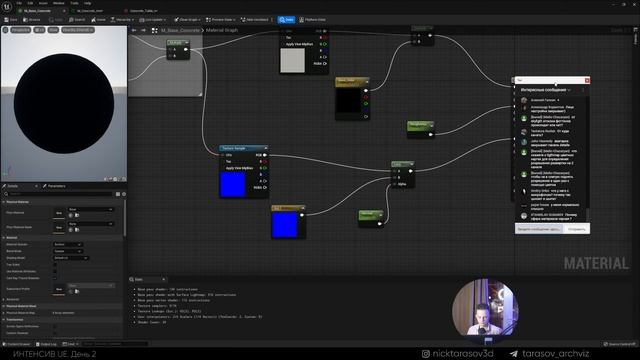The width and height of the screenshot is (640, 360).
Task: Toggle the Cast Ray Traced Shadows checkbox
Action: pos(55,278)
